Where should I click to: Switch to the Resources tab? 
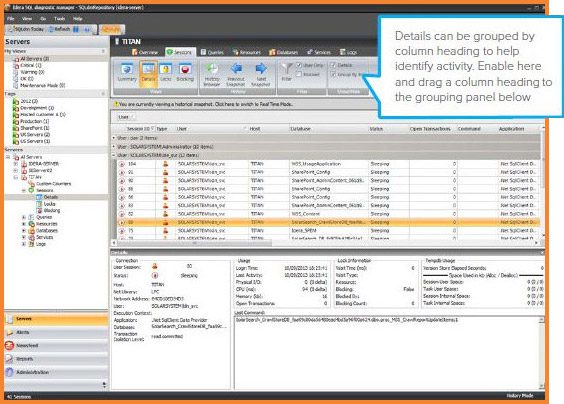click(247, 52)
